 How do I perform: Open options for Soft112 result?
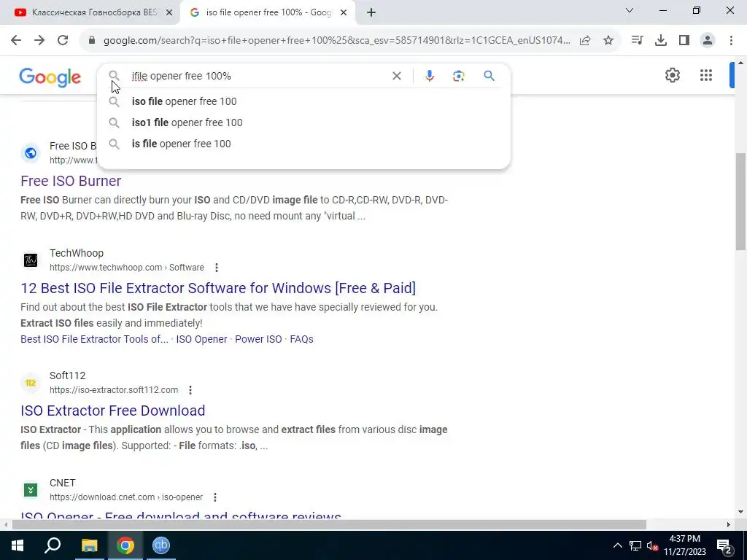[190, 390]
